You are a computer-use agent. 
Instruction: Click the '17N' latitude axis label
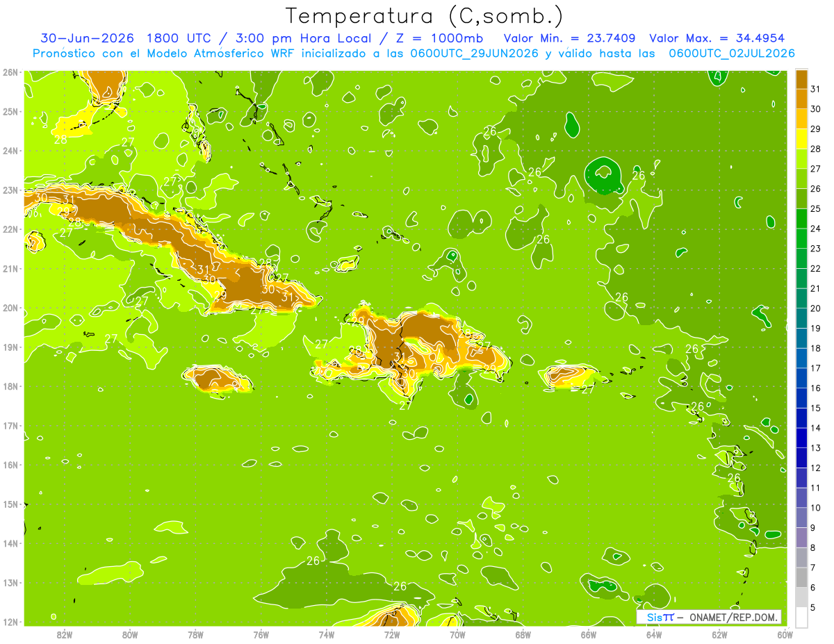[x=10, y=426]
